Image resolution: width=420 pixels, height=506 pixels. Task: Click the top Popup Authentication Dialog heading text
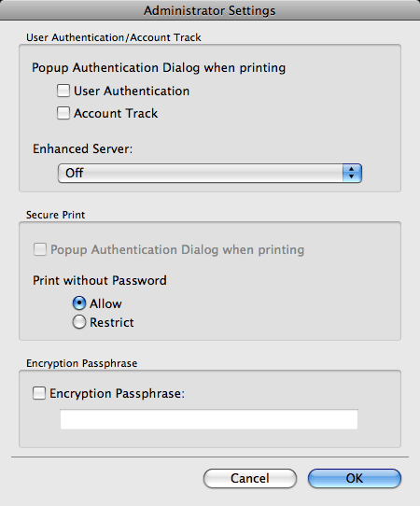(x=159, y=68)
